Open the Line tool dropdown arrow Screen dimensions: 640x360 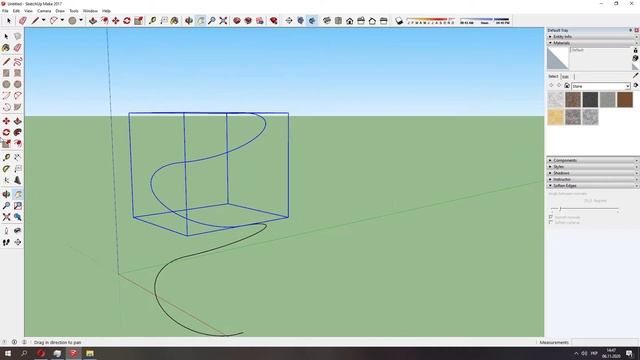click(43, 20)
